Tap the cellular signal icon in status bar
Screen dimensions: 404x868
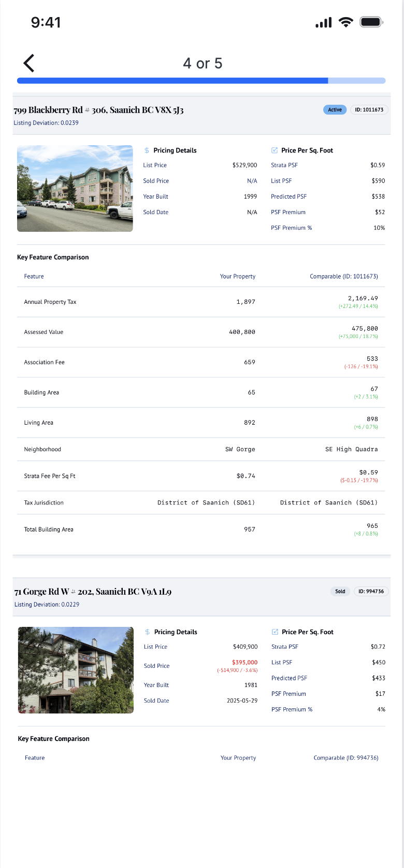pyautogui.click(x=324, y=22)
